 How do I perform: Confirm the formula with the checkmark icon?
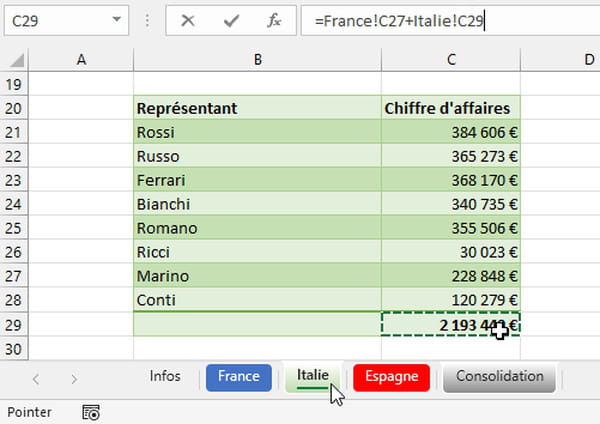[231, 20]
